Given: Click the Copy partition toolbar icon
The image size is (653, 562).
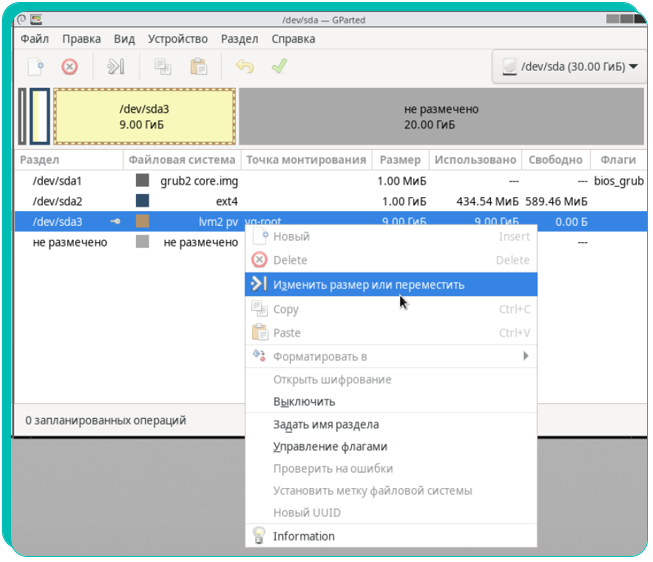Looking at the screenshot, I should point(162,67).
